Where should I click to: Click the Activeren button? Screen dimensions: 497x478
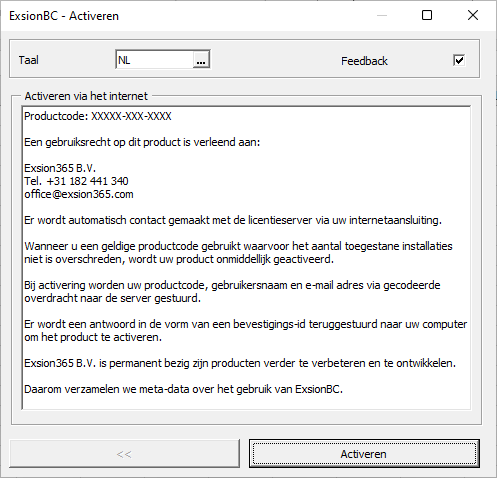tap(364, 454)
